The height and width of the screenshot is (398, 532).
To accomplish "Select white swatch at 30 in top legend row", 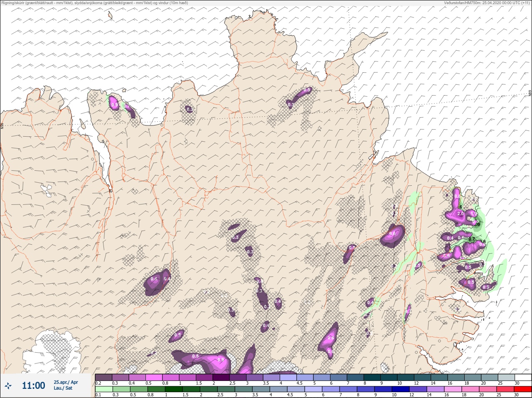I will (x=523, y=377).
